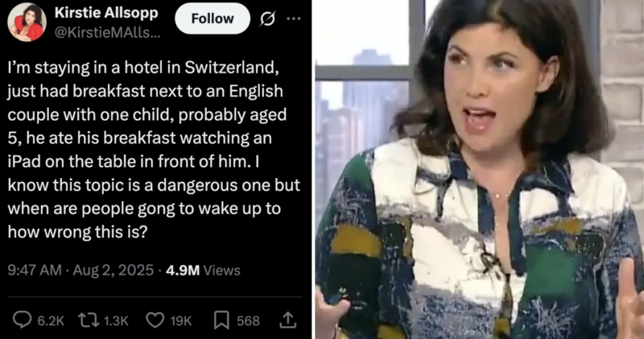Open the share upload arrow icon
The width and height of the screenshot is (644, 339).
pos(288,320)
